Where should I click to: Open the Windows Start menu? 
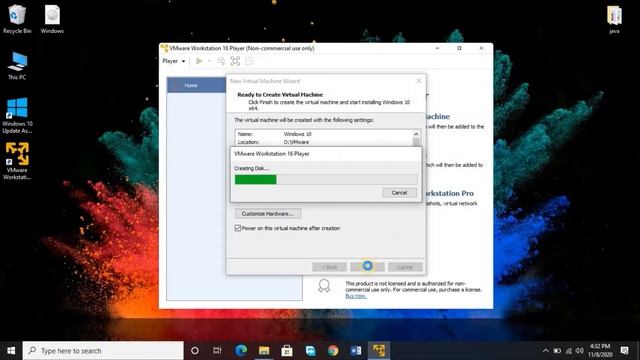(11, 351)
